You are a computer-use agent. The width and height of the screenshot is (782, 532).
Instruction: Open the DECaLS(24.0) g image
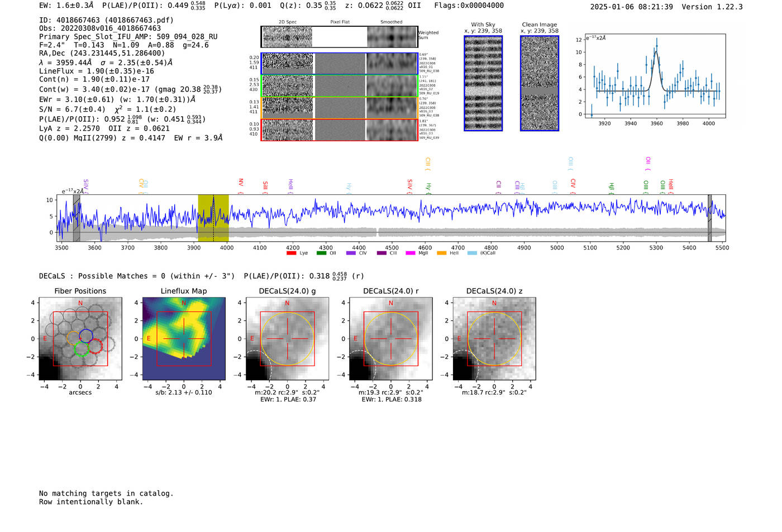click(288, 339)
